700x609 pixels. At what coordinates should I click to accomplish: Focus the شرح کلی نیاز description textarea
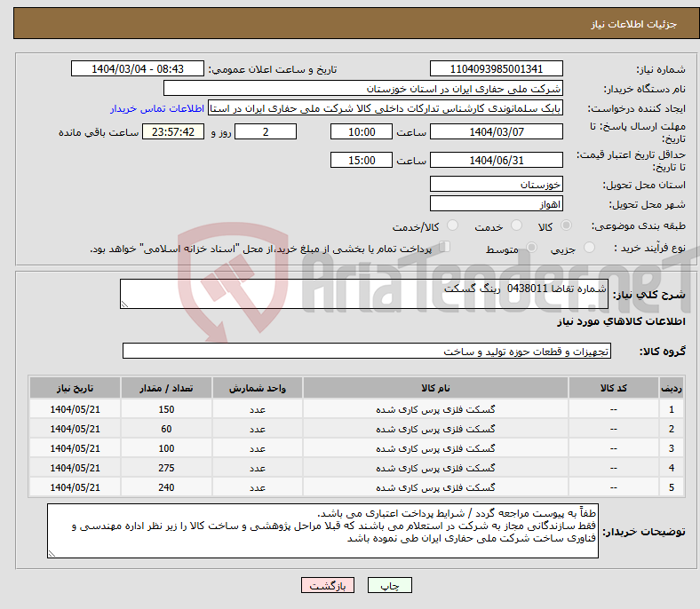click(x=365, y=295)
